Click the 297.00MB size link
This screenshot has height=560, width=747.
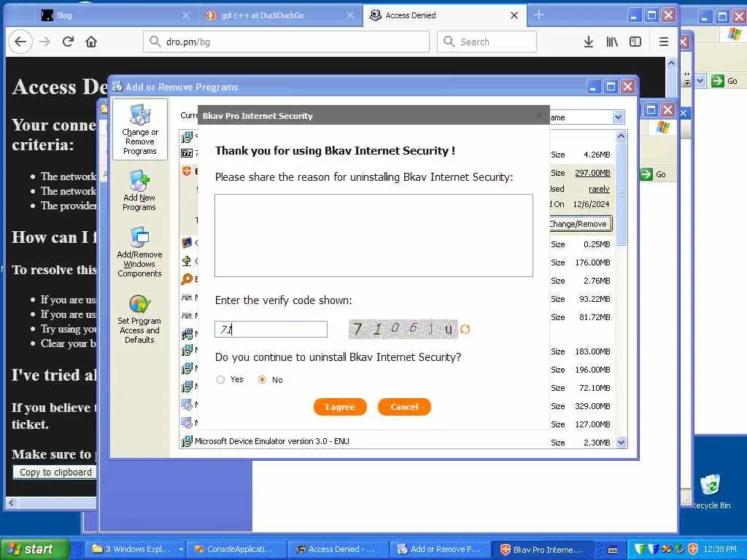[592, 173]
